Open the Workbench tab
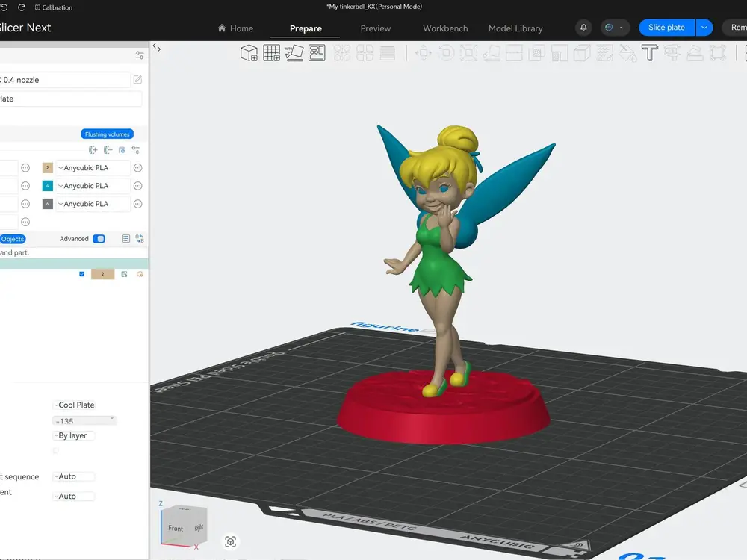This screenshot has width=747, height=560. click(445, 28)
